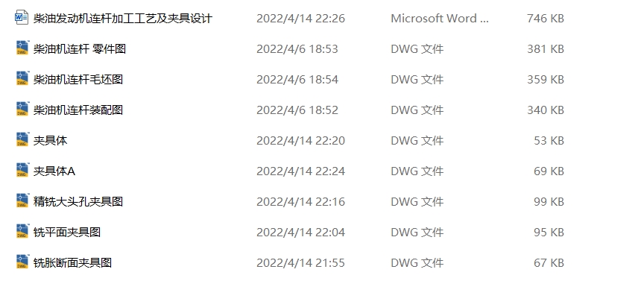Click the DWG icon beside 铣胀断面夹具图
The width and height of the screenshot is (644, 281).
click(22, 262)
